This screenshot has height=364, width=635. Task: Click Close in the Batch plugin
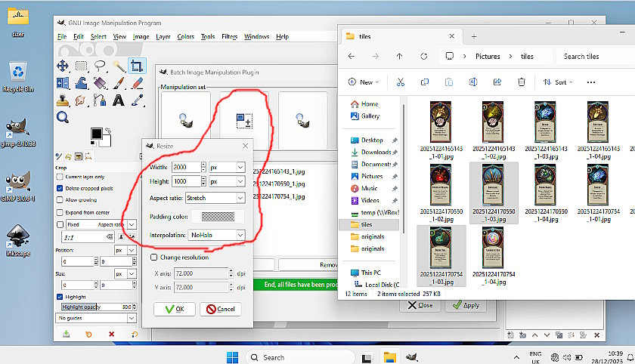click(x=420, y=305)
